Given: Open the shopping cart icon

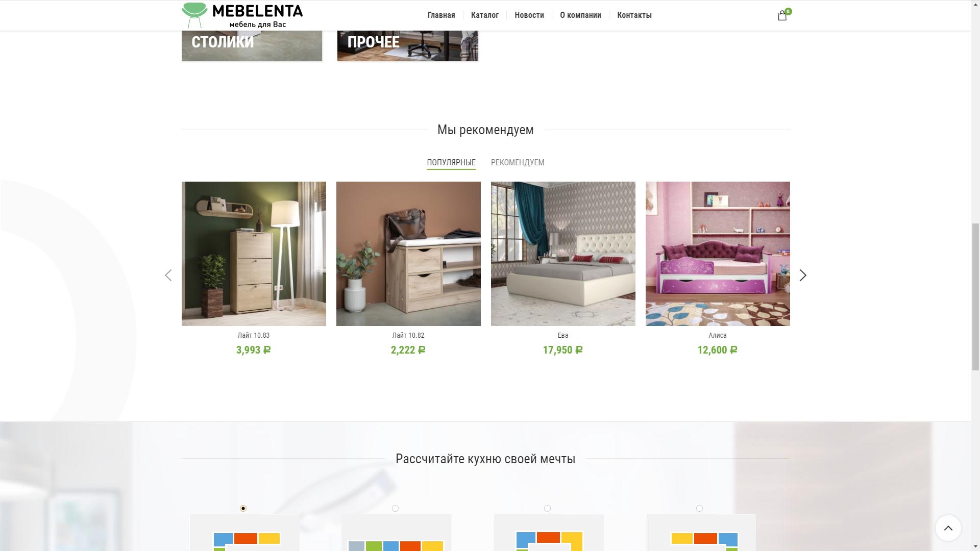Looking at the screenshot, I should pyautogui.click(x=782, y=16).
